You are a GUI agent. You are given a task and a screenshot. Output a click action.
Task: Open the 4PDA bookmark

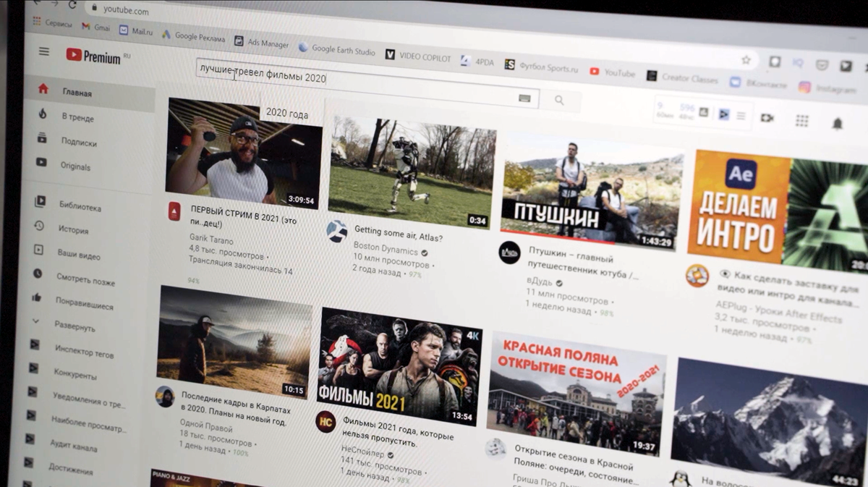point(477,62)
